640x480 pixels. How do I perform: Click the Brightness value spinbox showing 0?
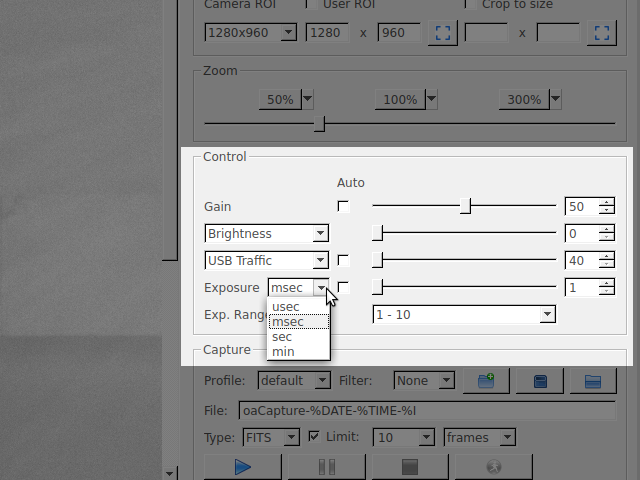tap(589, 233)
